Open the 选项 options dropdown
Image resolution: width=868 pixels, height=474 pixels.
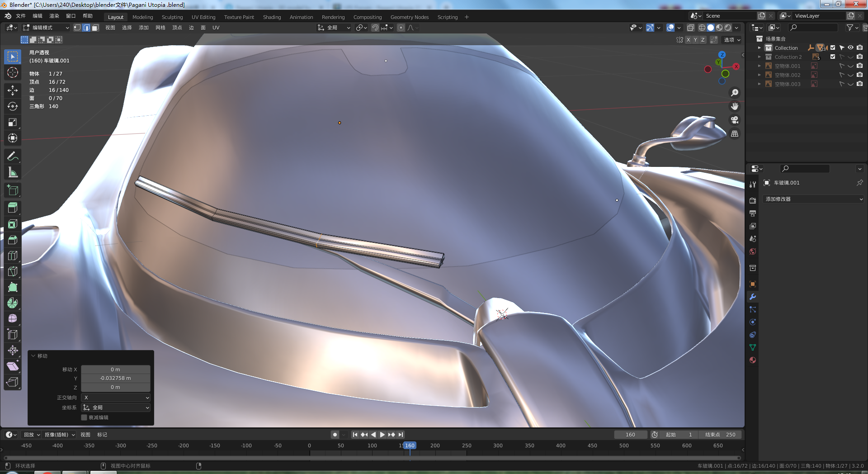click(x=732, y=40)
